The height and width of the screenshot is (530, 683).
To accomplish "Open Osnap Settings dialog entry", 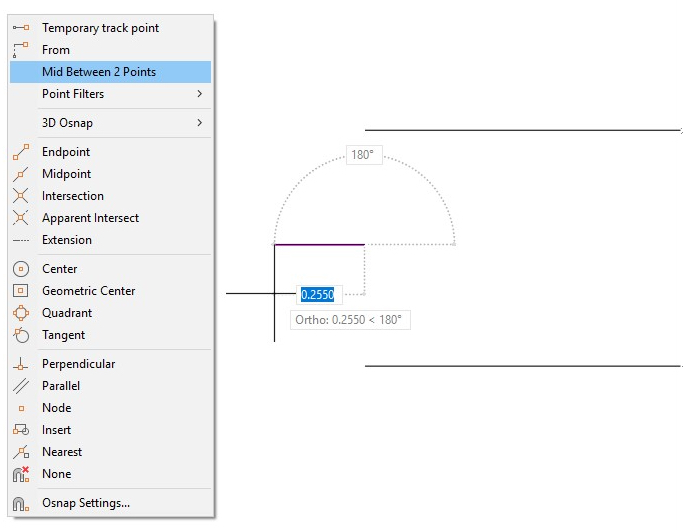I will [x=110, y=503].
